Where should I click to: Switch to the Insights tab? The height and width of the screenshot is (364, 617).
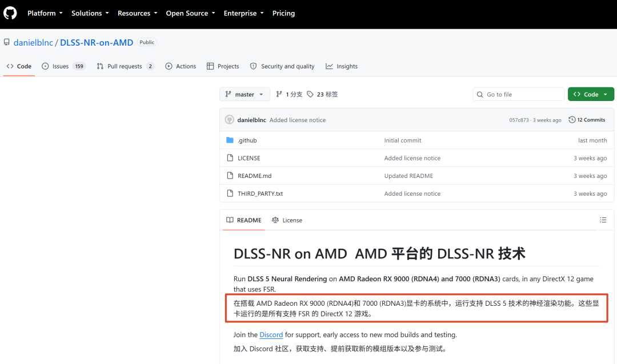(x=342, y=66)
